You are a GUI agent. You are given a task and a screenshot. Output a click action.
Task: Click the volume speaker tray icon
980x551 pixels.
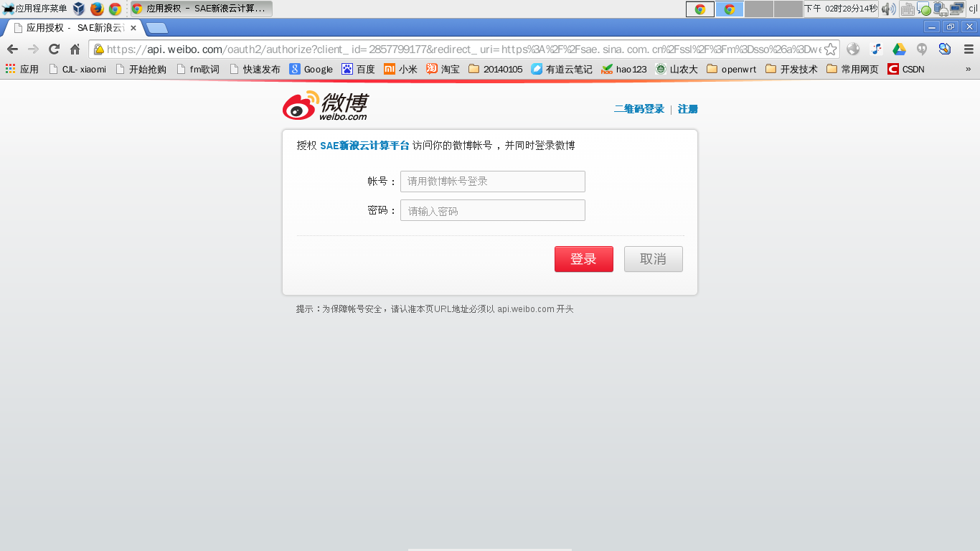(x=889, y=9)
